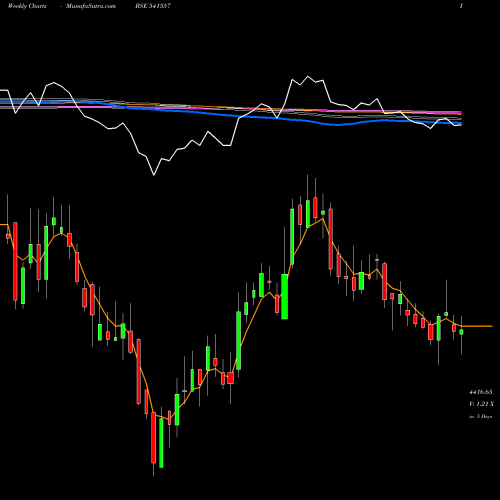
Task: Click the "MunafaSutra.com" label
Action: pyautogui.click(x=91, y=6)
